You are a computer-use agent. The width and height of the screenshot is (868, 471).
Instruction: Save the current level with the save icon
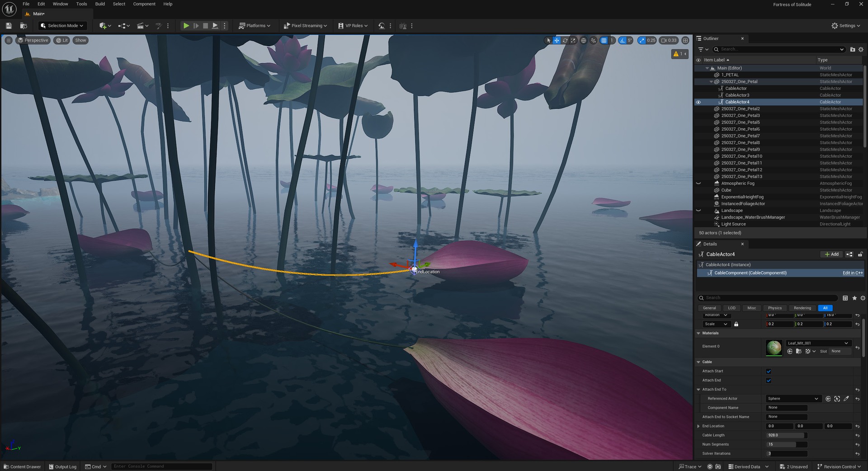9,26
